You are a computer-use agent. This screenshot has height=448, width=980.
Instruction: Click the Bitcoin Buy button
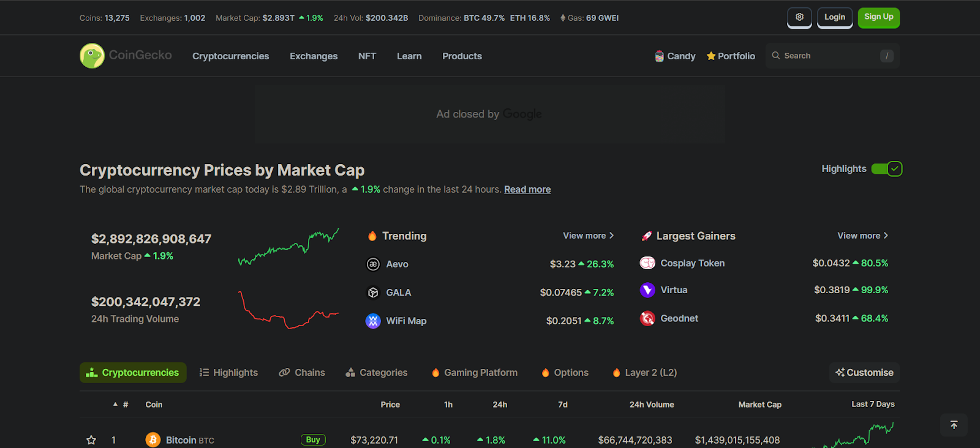(x=313, y=439)
